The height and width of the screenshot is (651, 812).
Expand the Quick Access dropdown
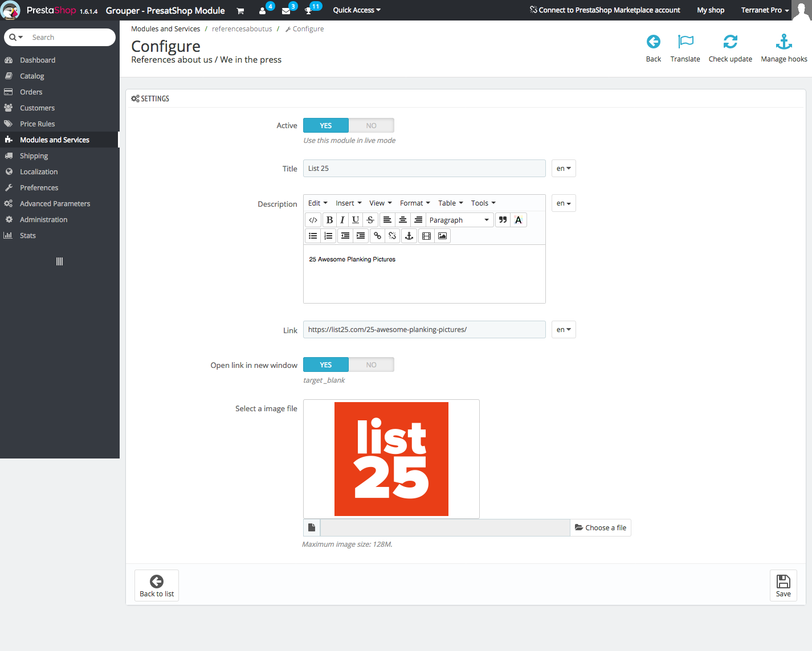[x=357, y=10]
